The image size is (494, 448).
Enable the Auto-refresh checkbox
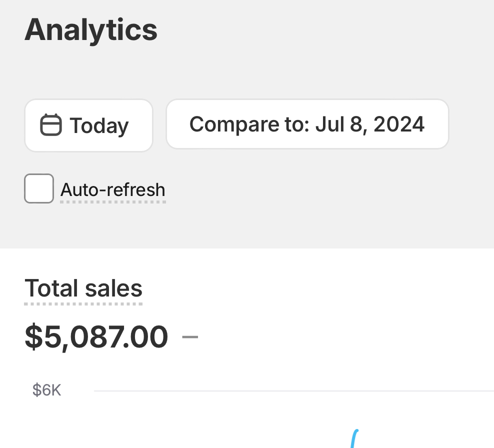pyautogui.click(x=39, y=188)
